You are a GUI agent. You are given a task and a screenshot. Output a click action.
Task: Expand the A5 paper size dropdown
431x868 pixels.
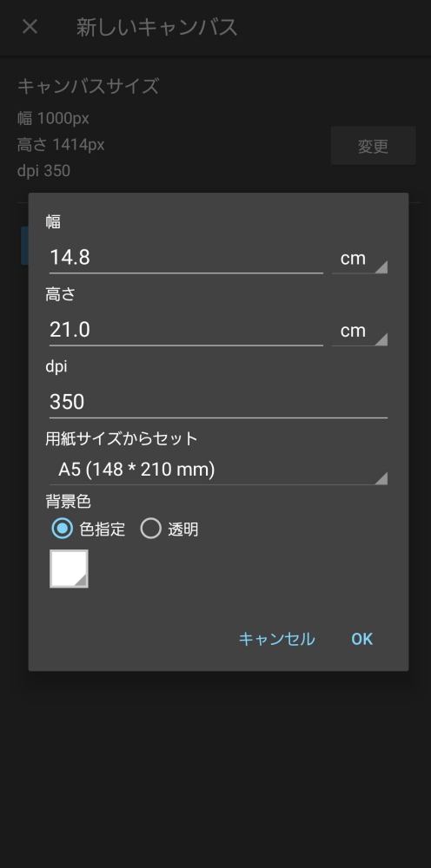tap(218, 470)
